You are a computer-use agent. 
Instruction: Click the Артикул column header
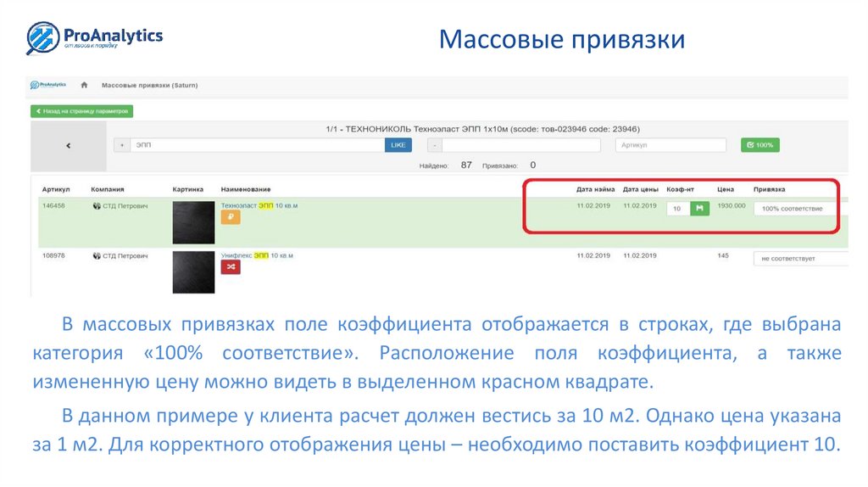click(56, 189)
